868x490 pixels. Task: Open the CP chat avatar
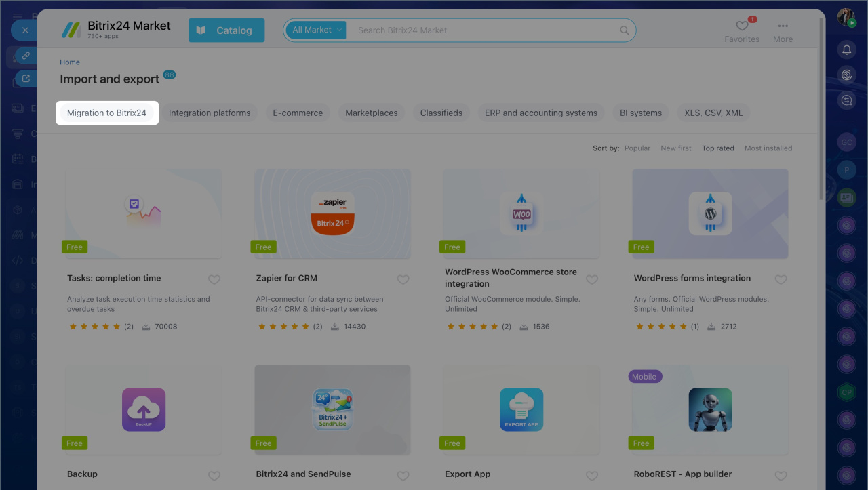click(846, 392)
